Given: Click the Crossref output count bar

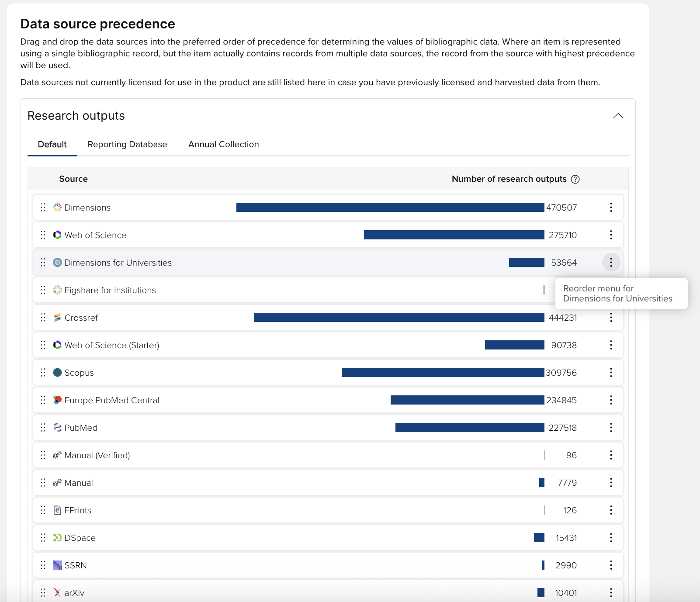Looking at the screenshot, I should pyautogui.click(x=399, y=318).
